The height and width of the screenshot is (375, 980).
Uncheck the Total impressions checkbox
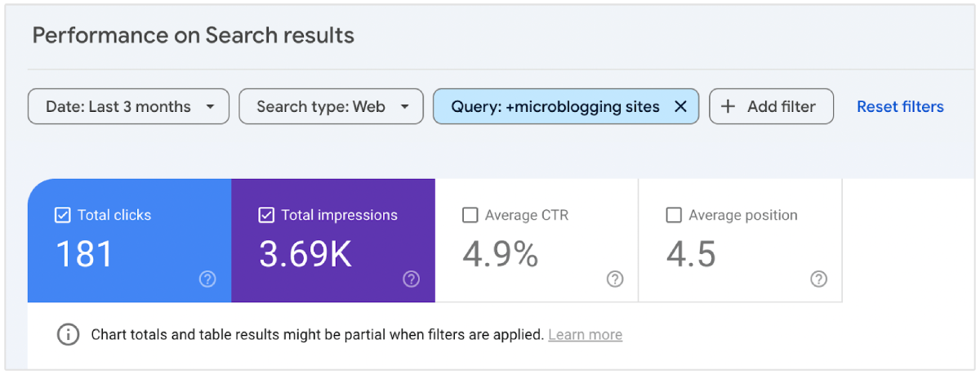(266, 216)
